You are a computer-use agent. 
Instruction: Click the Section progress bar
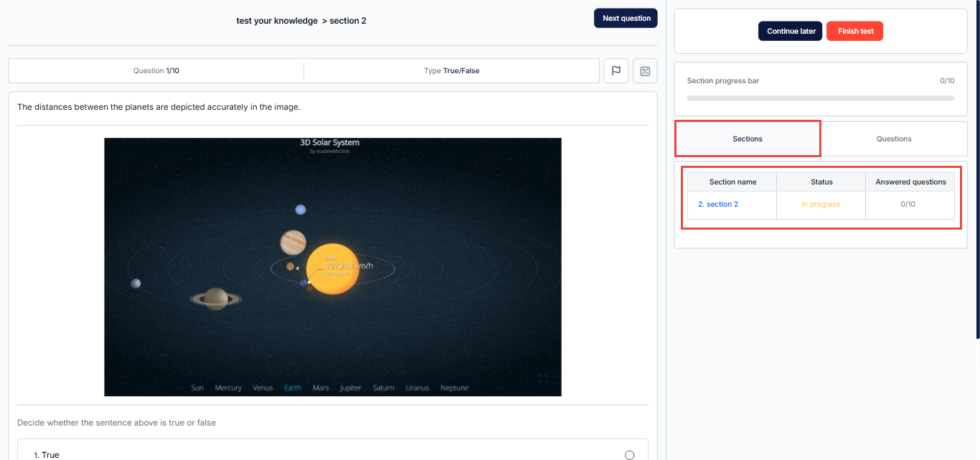[x=820, y=98]
